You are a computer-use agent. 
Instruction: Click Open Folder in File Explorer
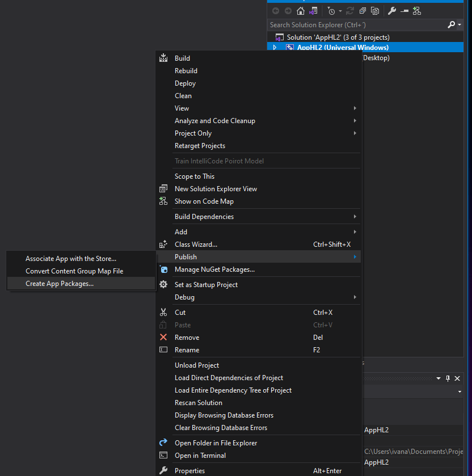tap(216, 443)
